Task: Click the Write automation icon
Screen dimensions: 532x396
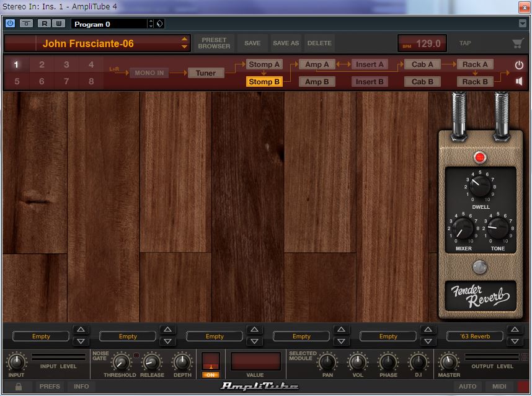Action: pyautogui.click(x=58, y=23)
